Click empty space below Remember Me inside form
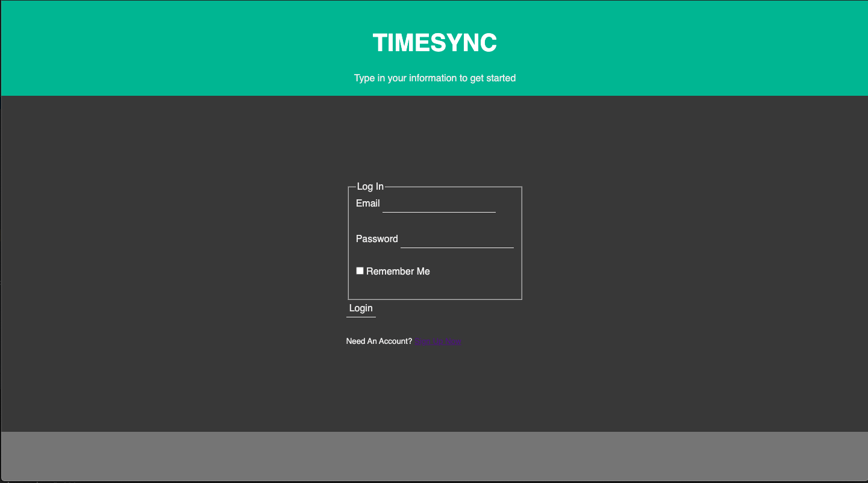 [434, 288]
